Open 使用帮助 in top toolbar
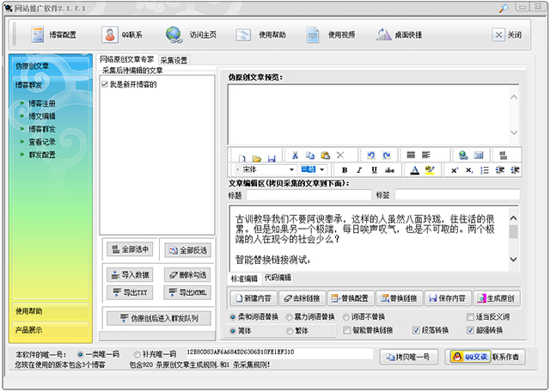The height and width of the screenshot is (392, 550). (260, 34)
